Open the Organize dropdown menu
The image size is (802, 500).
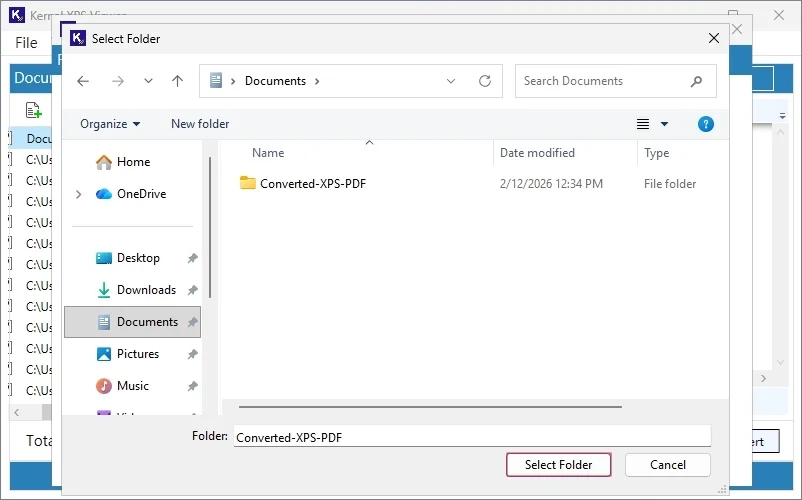point(110,124)
